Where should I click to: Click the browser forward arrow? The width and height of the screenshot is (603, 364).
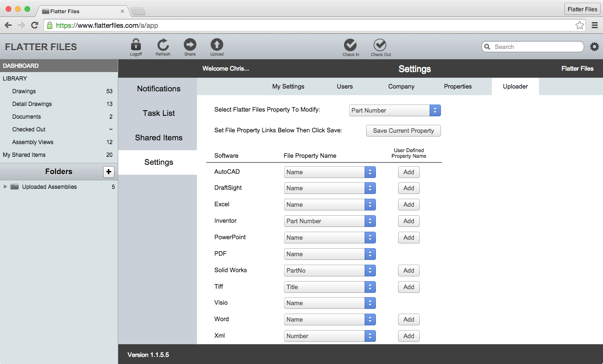tap(21, 25)
